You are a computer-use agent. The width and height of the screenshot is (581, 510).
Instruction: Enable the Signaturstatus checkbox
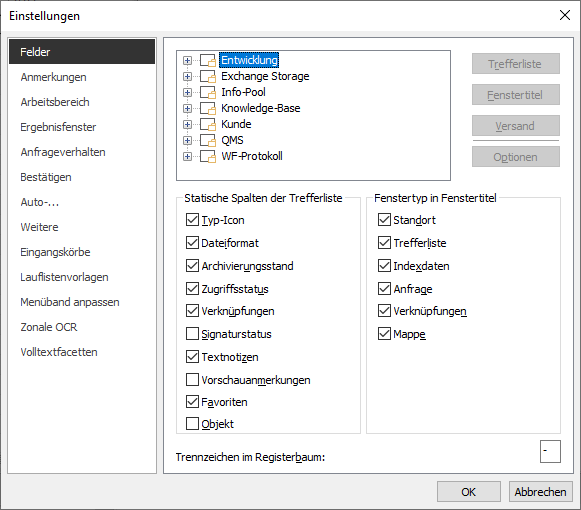pyautogui.click(x=192, y=334)
